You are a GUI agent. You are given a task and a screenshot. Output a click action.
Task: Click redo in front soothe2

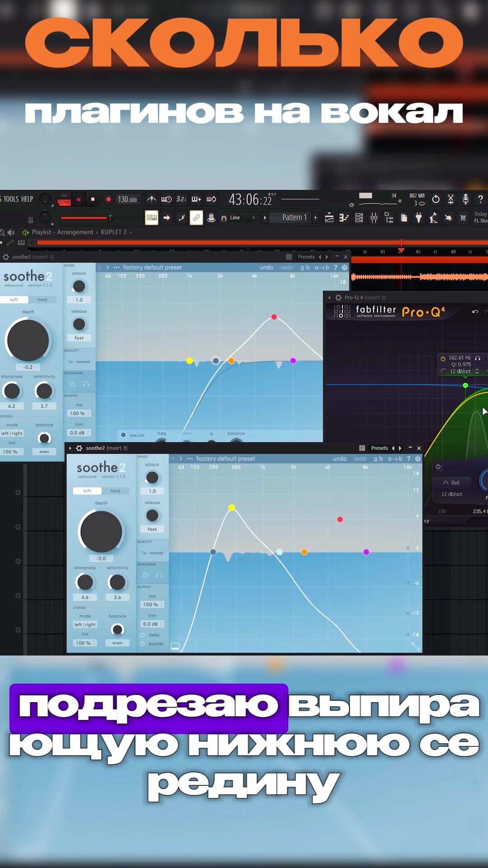360,458
